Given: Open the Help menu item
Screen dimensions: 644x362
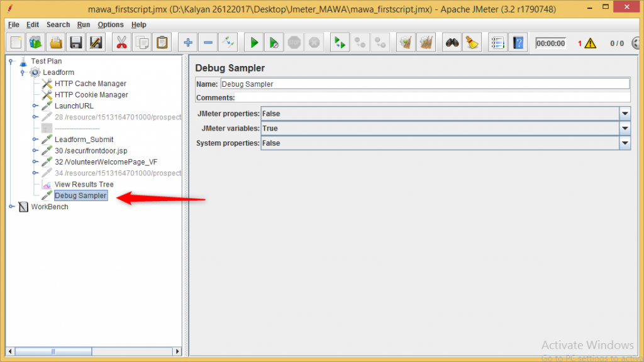Looking at the screenshot, I should [x=139, y=25].
